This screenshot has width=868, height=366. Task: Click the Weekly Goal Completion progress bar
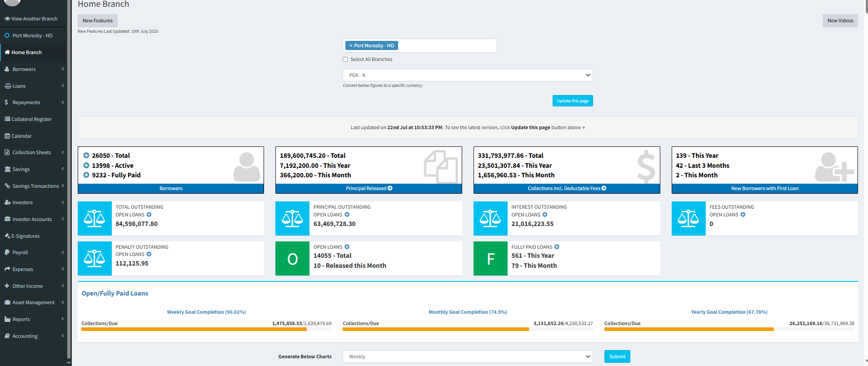click(206, 329)
